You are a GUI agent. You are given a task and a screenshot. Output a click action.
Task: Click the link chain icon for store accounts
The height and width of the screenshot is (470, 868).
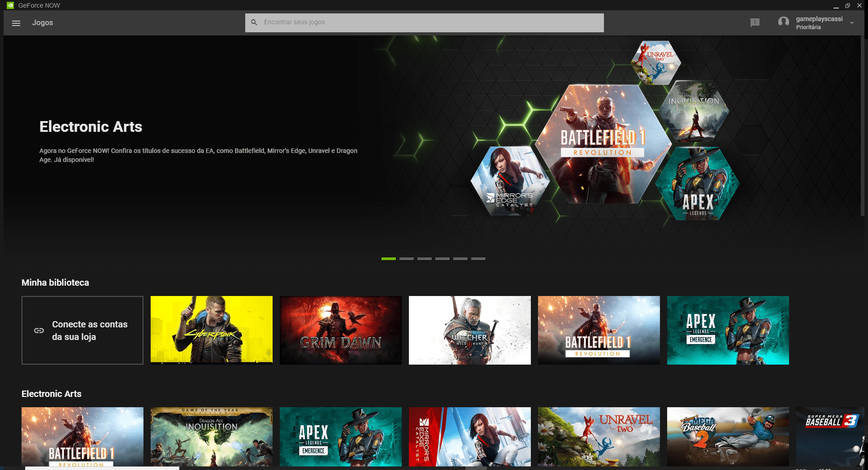tap(39, 331)
